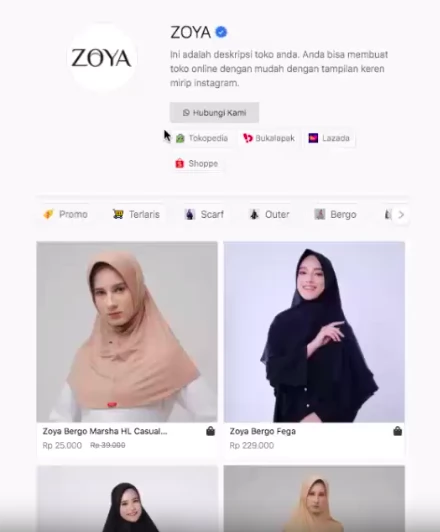
Task: Select the Bergo category tab
Action: coord(335,214)
